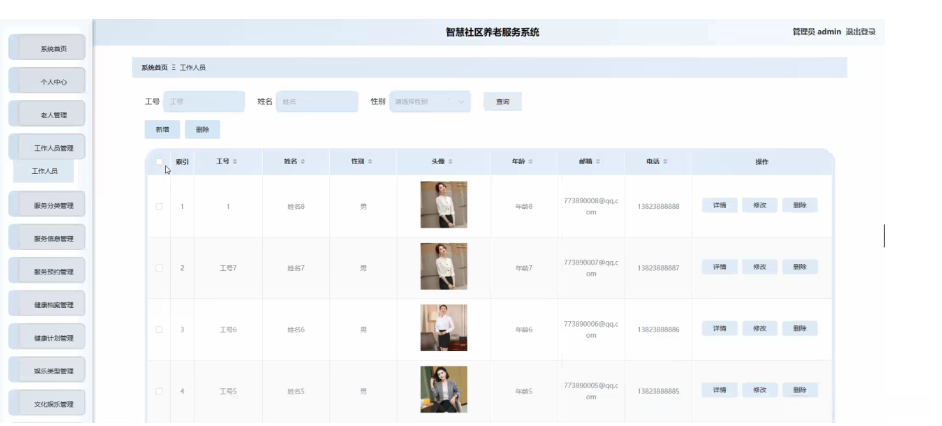Expand 服务分类管理 sidebar menu
Viewport: 942px width, 426px height.
coord(47,205)
